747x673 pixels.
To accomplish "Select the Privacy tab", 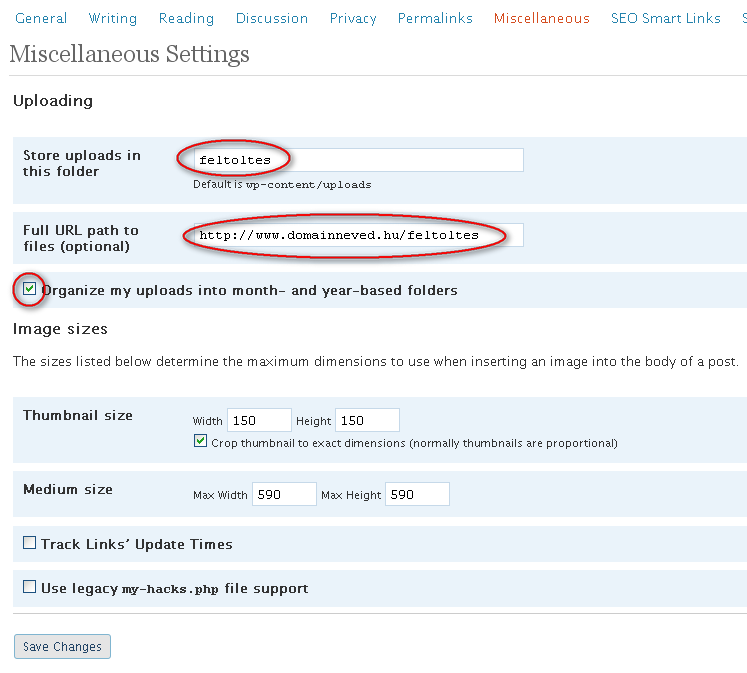I will [353, 18].
